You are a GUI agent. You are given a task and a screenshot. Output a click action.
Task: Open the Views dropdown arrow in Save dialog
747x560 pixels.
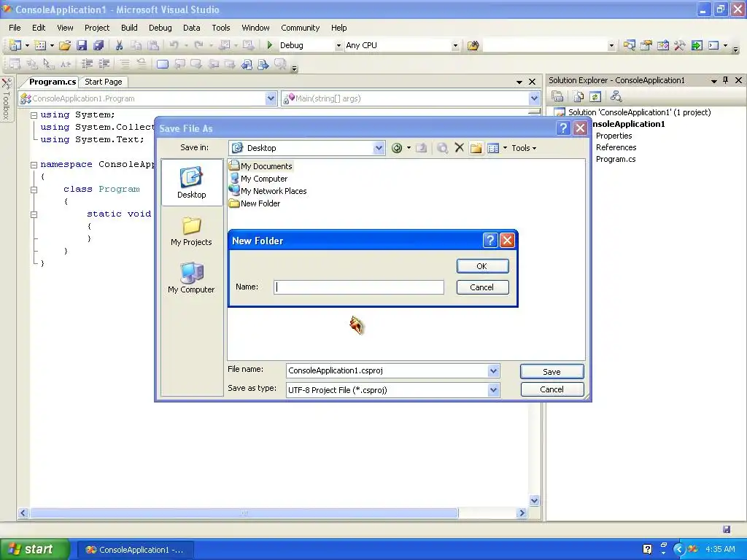505,148
